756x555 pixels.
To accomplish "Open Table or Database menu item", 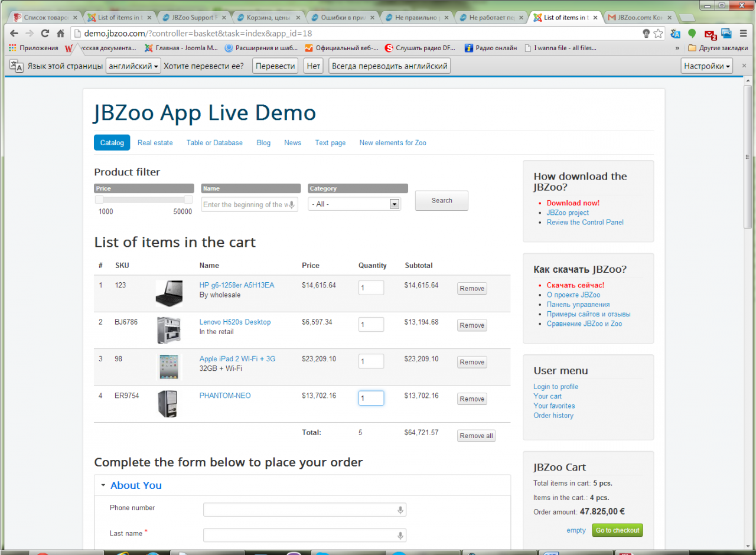I will [214, 143].
